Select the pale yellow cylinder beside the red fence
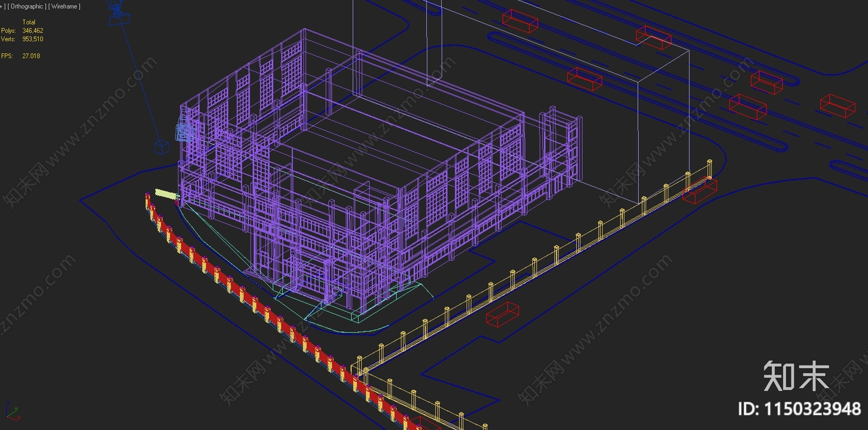This screenshot has height=430, width=868. (167, 194)
